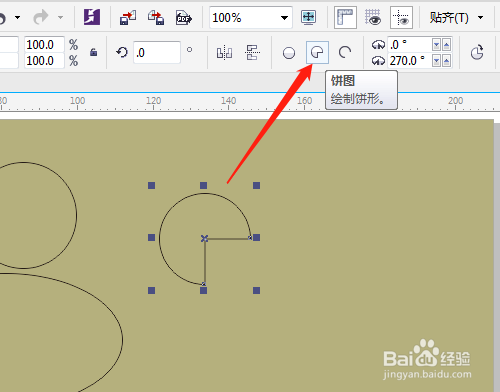Toggle the show rulers button
Screen dimensions: 500x392
tap(345, 17)
